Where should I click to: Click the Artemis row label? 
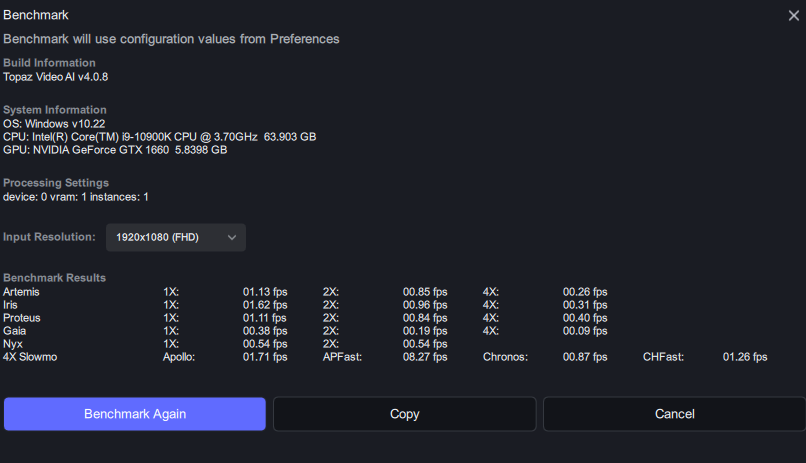click(x=23, y=292)
